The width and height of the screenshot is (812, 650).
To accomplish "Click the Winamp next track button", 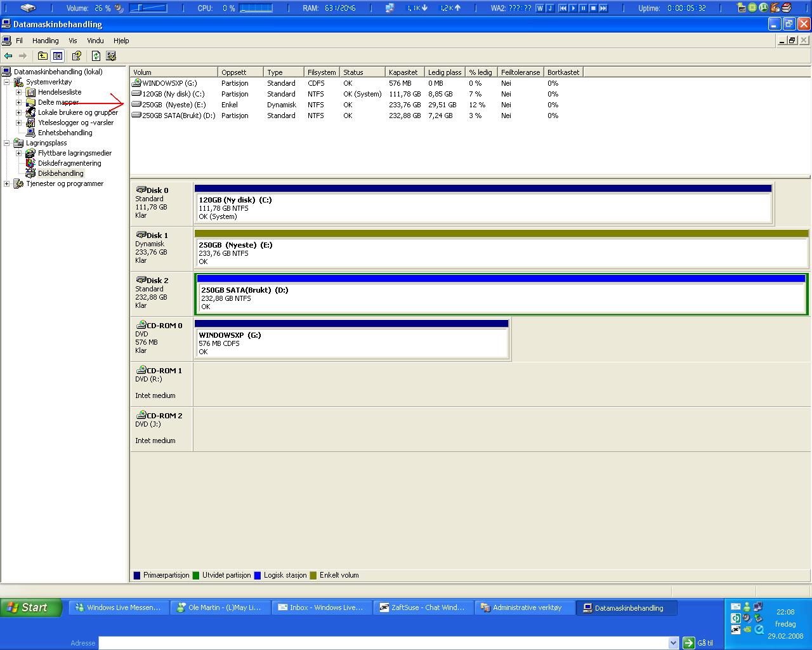I will [603, 8].
